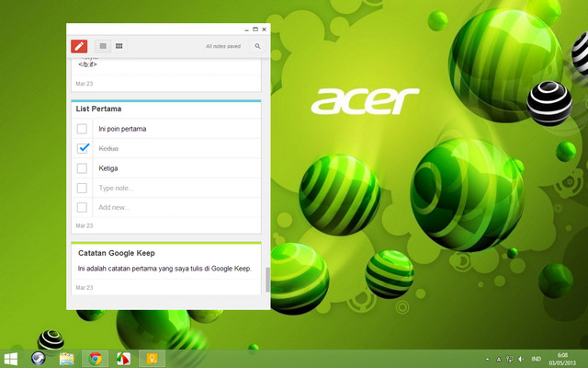Close the Google Keep window
This screenshot has width=588, height=368.
[x=264, y=29]
